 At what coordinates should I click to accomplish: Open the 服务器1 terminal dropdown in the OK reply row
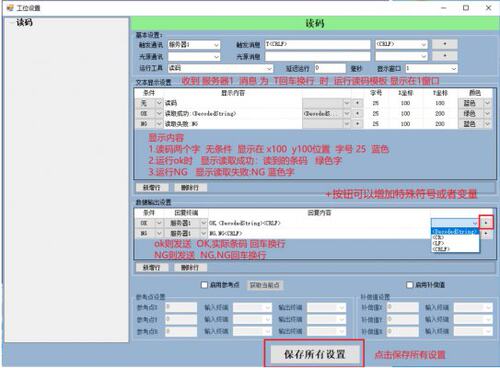tap(185, 223)
